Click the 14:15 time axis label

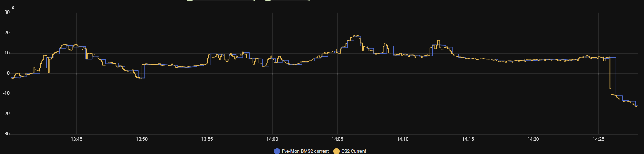468,139
